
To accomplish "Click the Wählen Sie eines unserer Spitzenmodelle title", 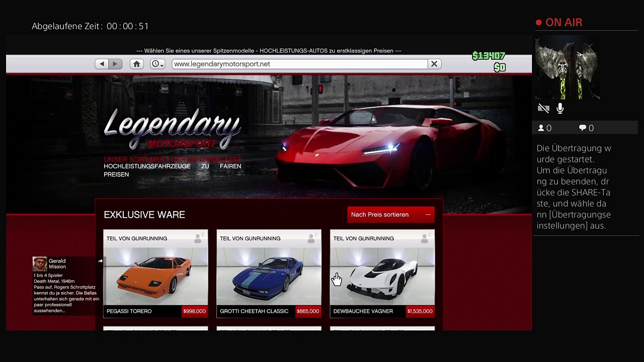I will (269, 51).
